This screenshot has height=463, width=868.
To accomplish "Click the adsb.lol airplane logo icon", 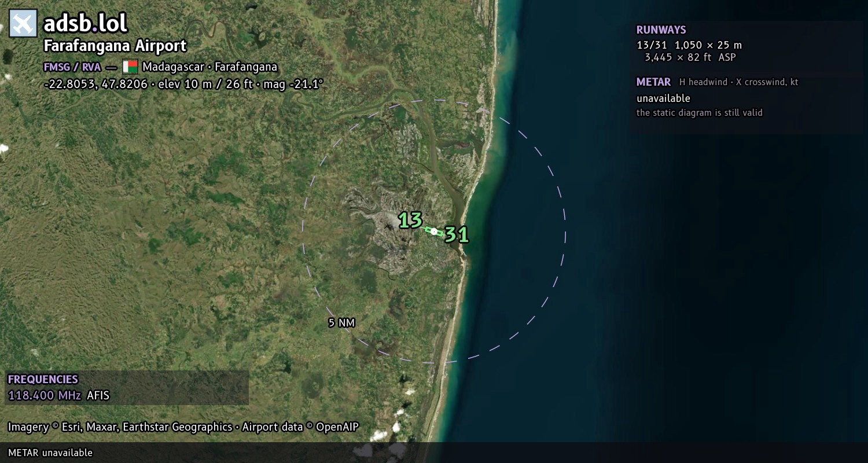I will [x=23, y=23].
